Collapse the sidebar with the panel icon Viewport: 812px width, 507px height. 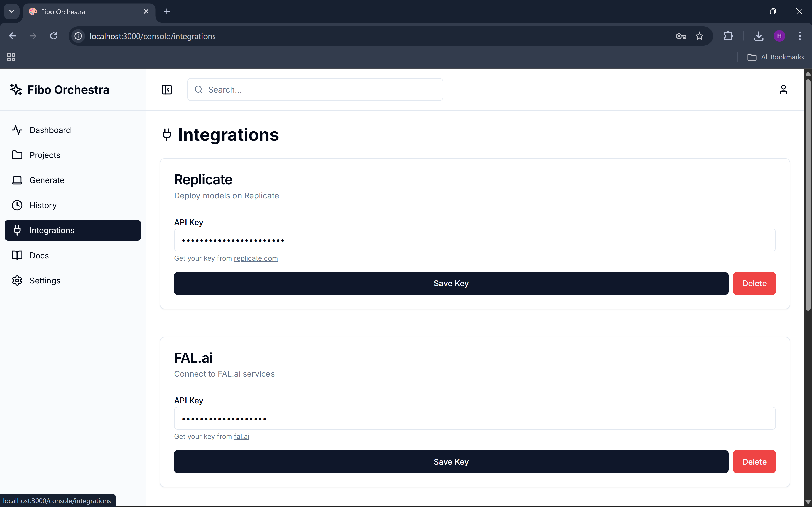pyautogui.click(x=167, y=89)
